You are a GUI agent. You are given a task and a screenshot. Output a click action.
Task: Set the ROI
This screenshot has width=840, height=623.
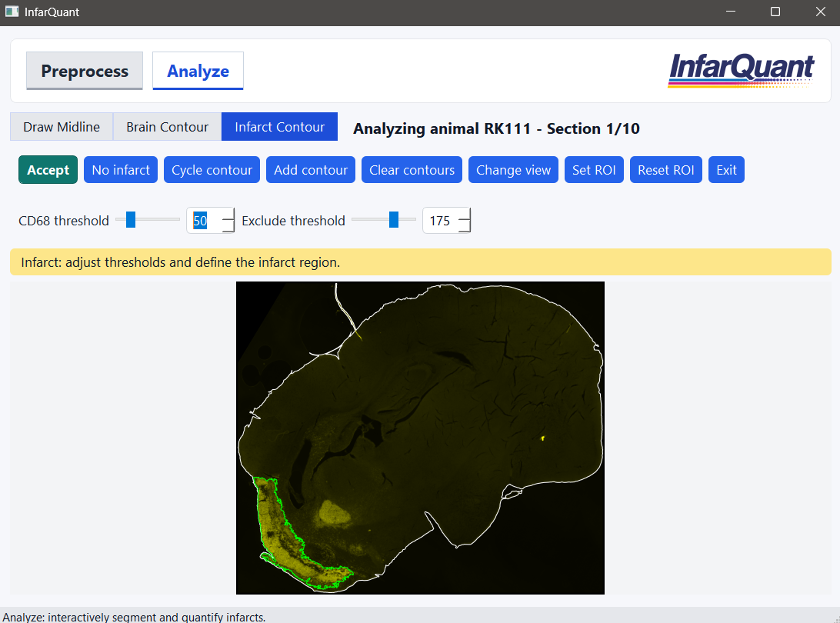tap(594, 169)
